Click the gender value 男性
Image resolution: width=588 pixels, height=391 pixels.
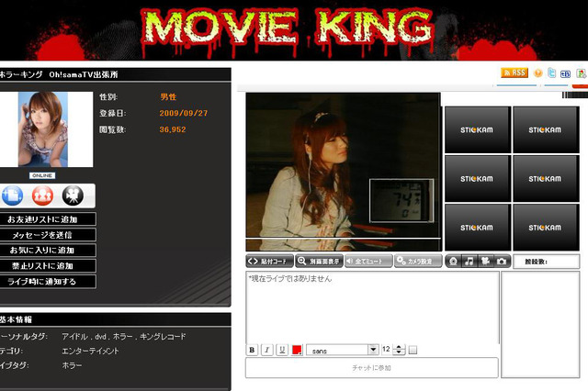[168, 97]
